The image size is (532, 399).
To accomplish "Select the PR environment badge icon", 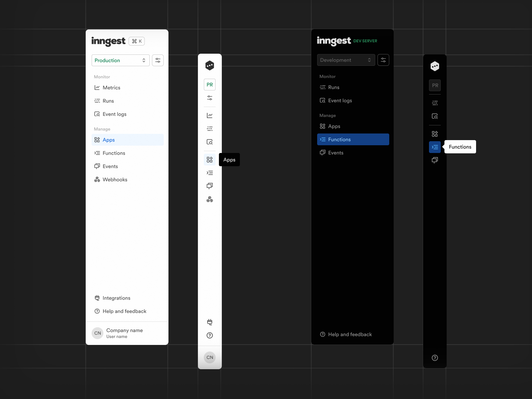I will click(210, 84).
